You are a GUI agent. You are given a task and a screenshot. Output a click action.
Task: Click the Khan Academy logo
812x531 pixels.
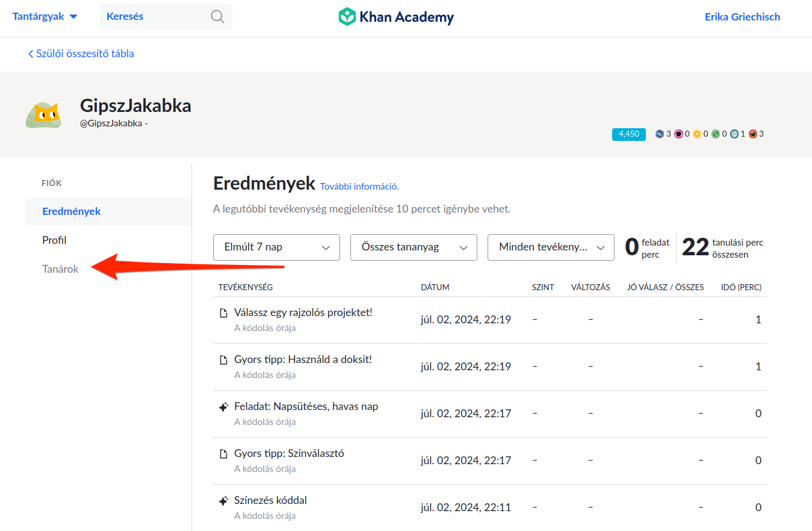[396, 17]
